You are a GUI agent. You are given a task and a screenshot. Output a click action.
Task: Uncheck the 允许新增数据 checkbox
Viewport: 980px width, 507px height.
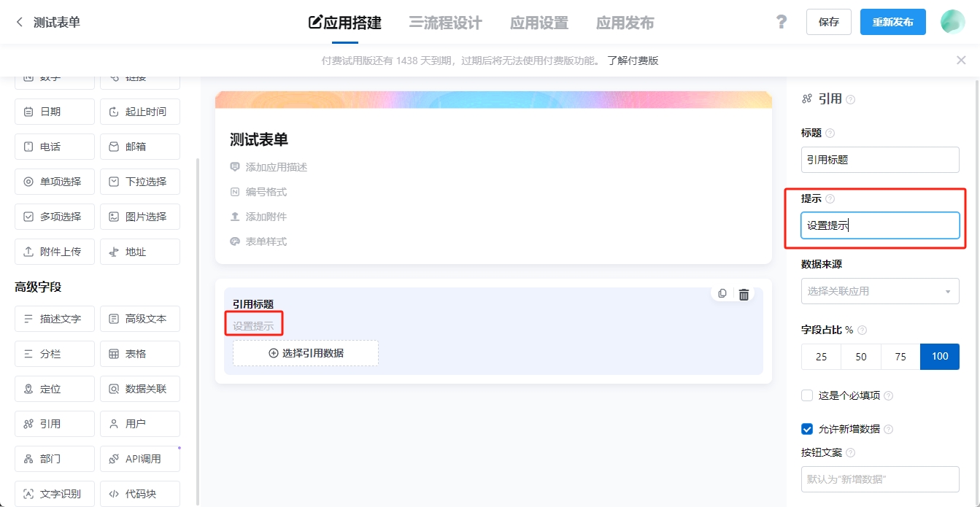pyautogui.click(x=807, y=429)
